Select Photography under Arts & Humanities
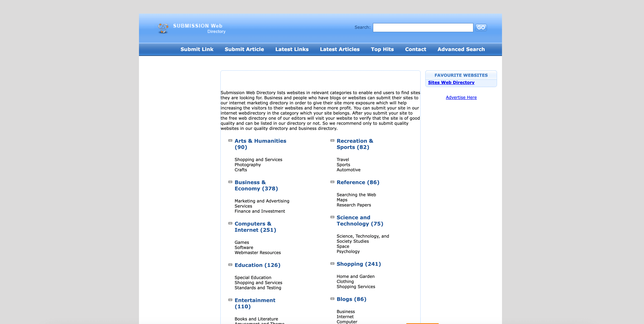The image size is (644, 324). [248, 165]
